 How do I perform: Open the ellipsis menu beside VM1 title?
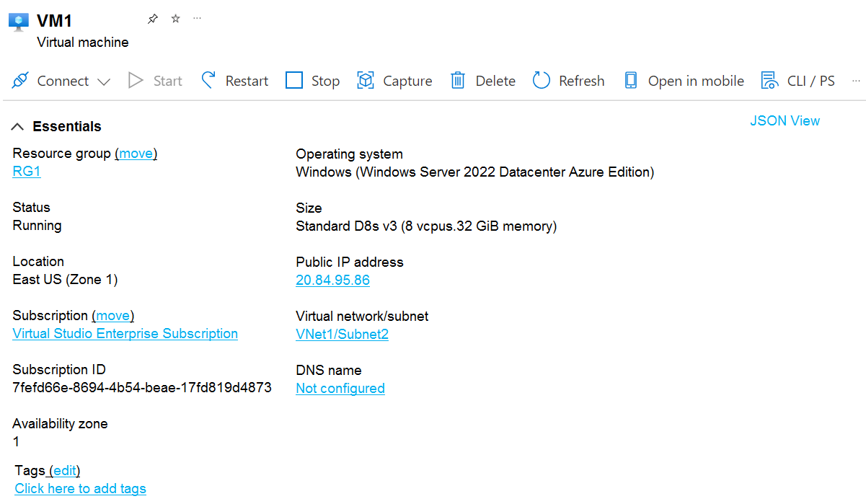(x=197, y=19)
